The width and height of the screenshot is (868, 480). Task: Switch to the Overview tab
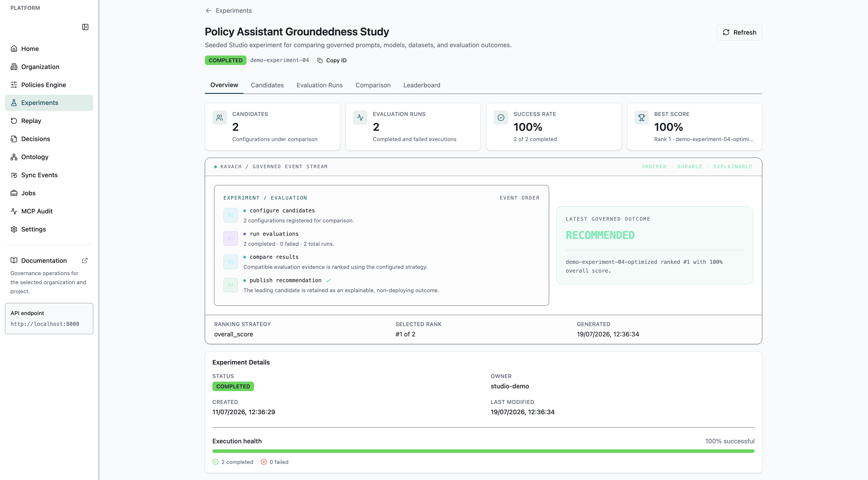click(224, 85)
